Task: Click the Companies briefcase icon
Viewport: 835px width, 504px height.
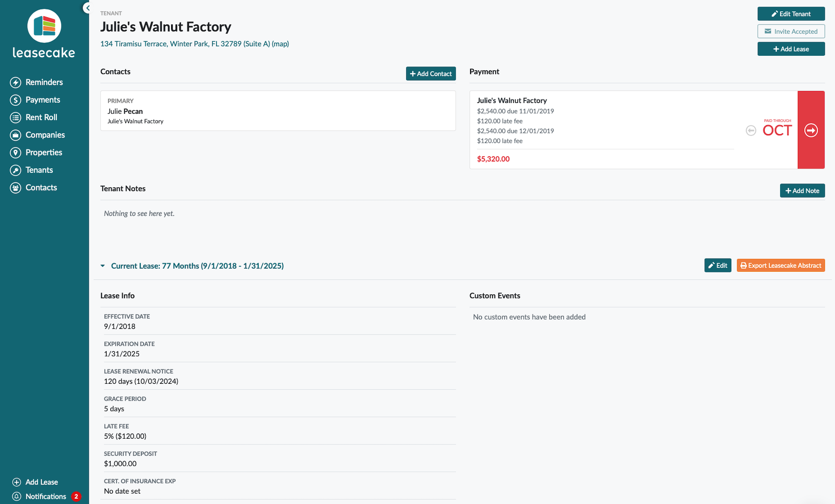Action: [x=16, y=135]
